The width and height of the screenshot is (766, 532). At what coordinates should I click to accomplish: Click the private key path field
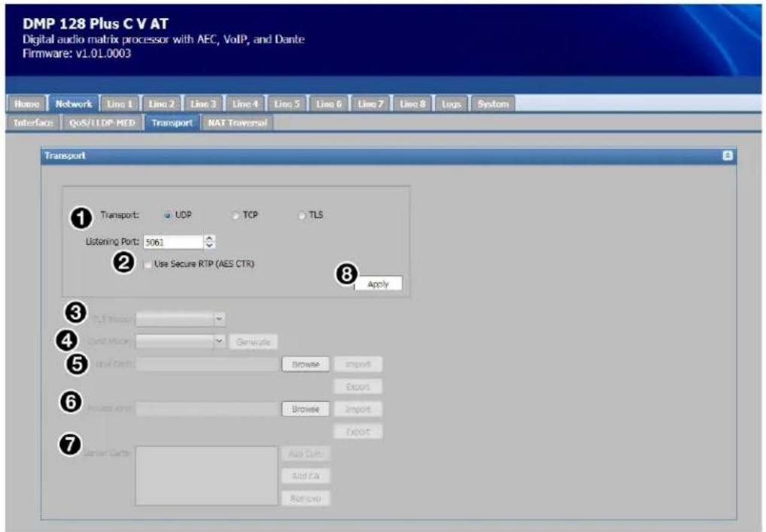207,409
